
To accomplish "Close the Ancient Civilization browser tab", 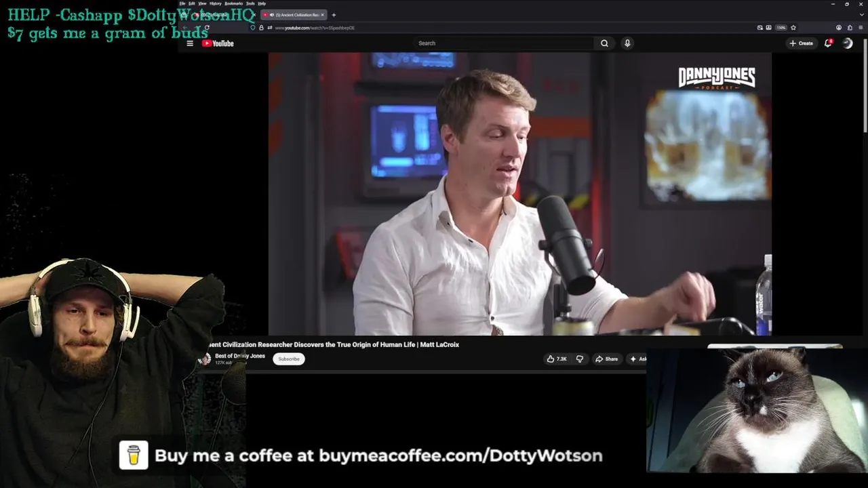I will tap(323, 15).
